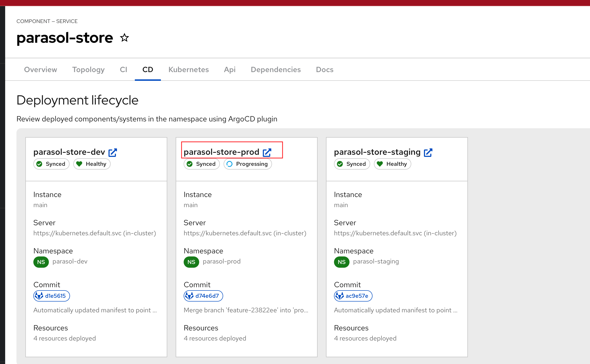The width and height of the screenshot is (590, 364).
Task: Open parasol-store-staging external link icon
Action: click(x=428, y=153)
